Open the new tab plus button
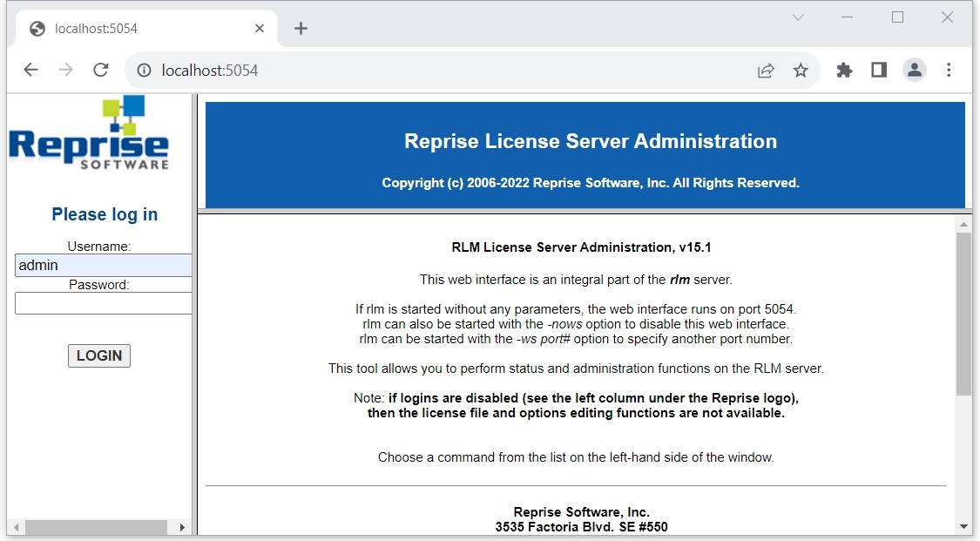This screenshot has height=541, width=980. (301, 29)
